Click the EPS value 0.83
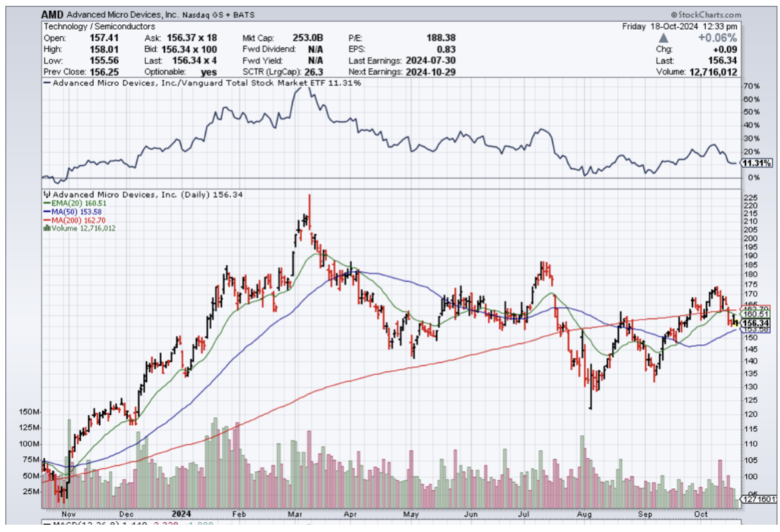Image resolution: width=780 pixels, height=532 pixels. [x=446, y=49]
